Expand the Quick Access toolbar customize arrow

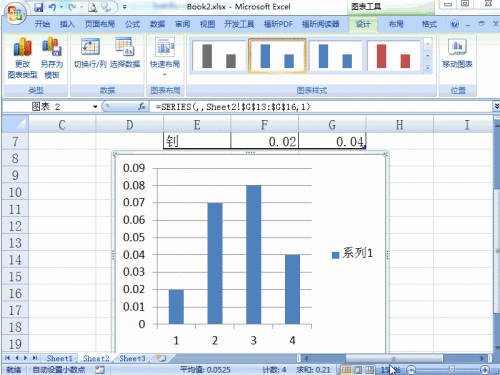(x=125, y=7)
